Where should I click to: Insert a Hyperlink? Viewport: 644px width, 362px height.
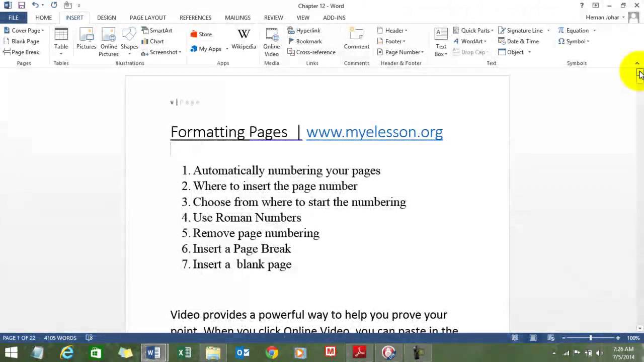[304, 31]
